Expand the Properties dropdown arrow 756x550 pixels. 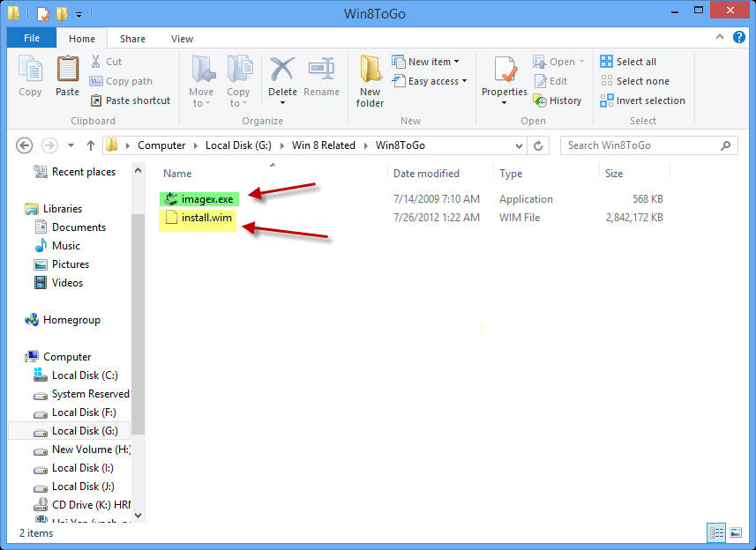coord(505,102)
